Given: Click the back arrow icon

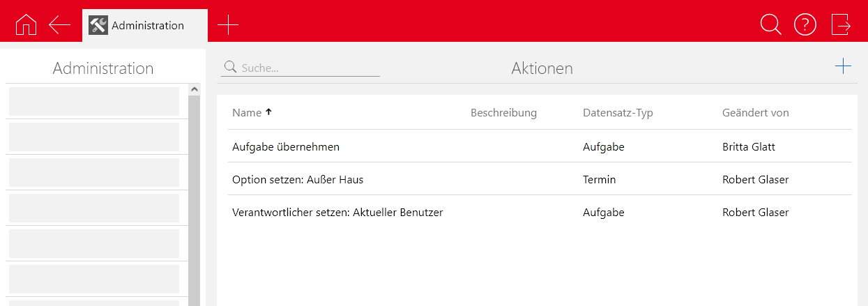Looking at the screenshot, I should tap(60, 25).
